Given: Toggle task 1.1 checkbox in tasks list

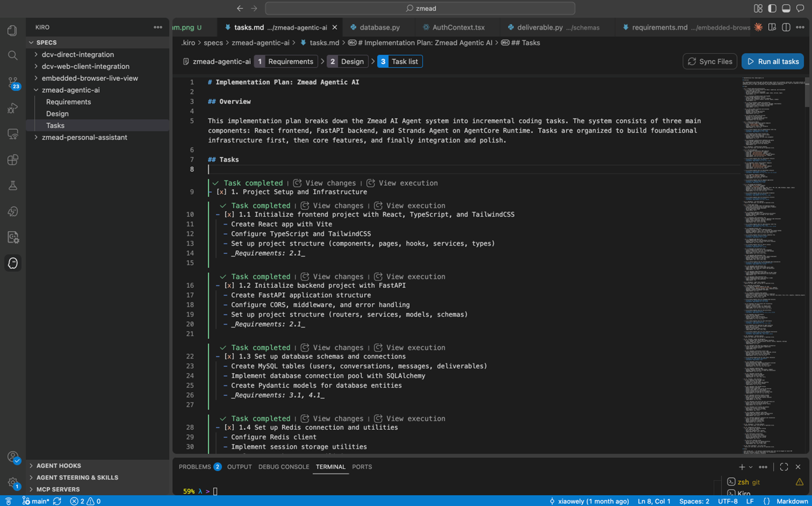Looking at the screenshot, I should click(x=229, y=214).
